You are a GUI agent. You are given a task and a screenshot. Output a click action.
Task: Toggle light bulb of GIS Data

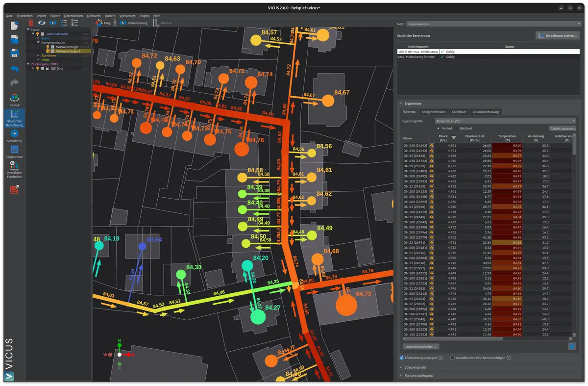(37, 68)
